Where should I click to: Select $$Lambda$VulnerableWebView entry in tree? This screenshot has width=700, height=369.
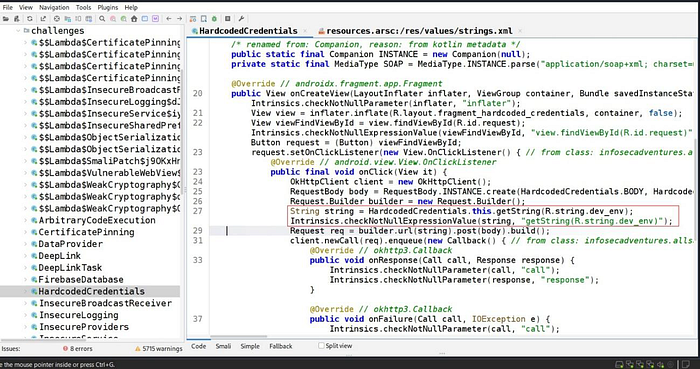click(x=109, y=173)
